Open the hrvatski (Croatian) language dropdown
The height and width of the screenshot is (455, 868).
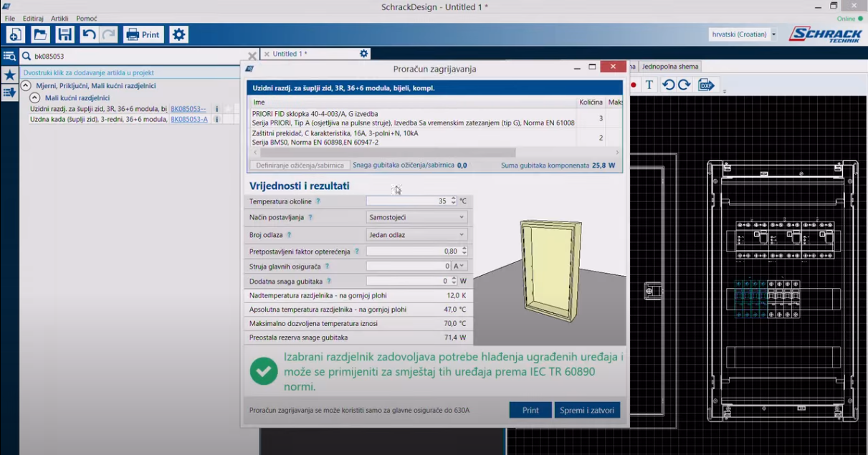pyautogui.click(x=743, y=34)
